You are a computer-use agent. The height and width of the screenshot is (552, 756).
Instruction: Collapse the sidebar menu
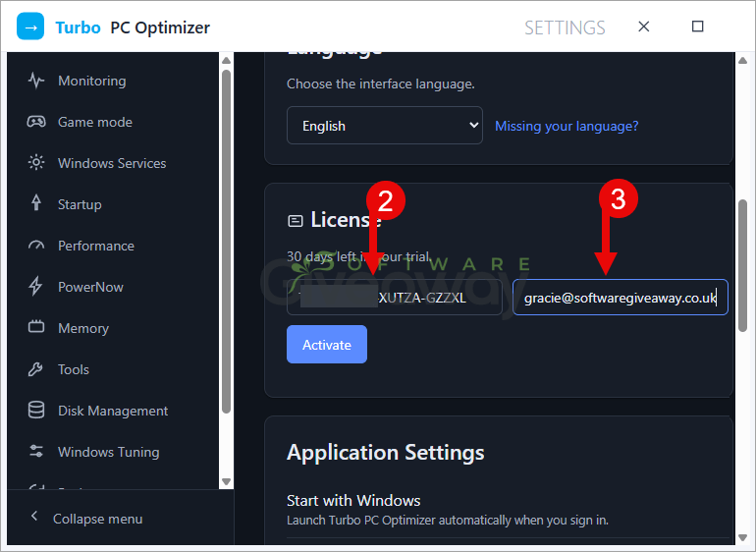97,519
